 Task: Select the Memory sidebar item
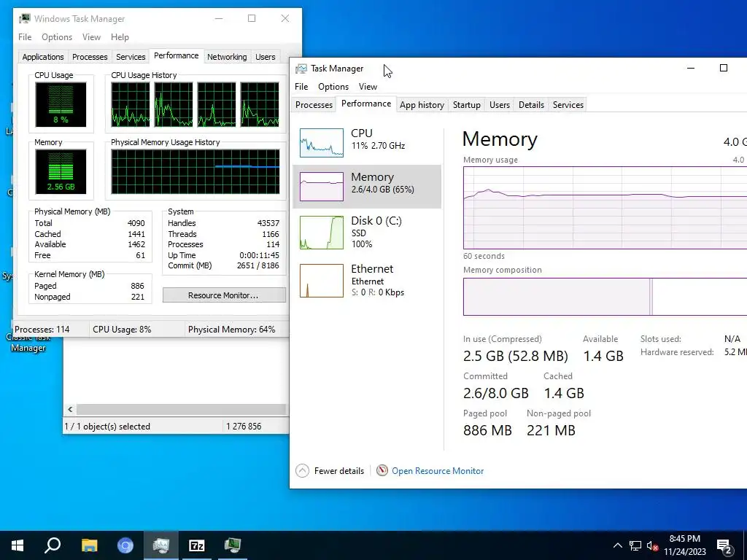tap(367, 186)
